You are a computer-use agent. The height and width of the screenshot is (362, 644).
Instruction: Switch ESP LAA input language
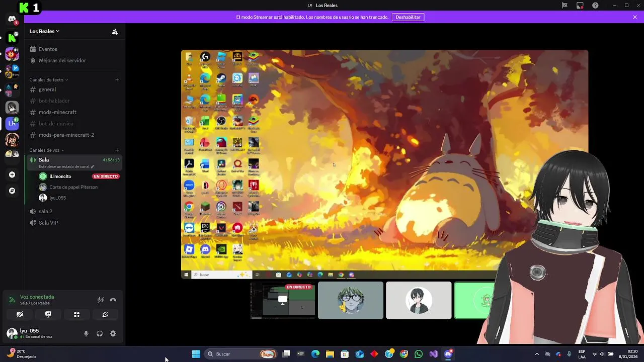(582, 354)
